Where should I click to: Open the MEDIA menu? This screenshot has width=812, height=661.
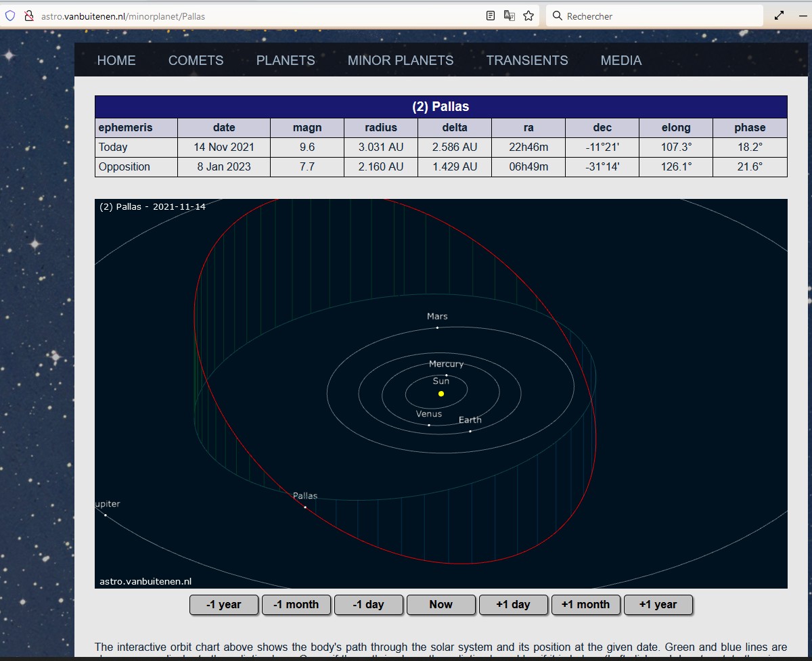[621, 61]
